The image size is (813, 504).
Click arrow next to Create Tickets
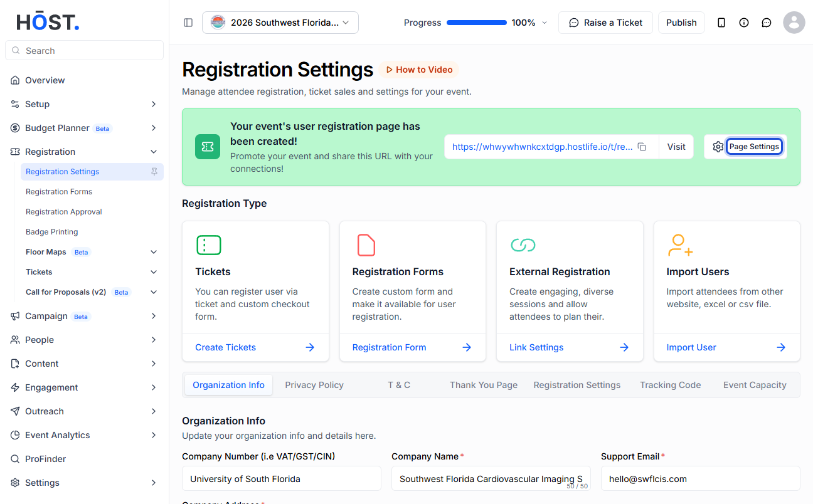point(310,347)
